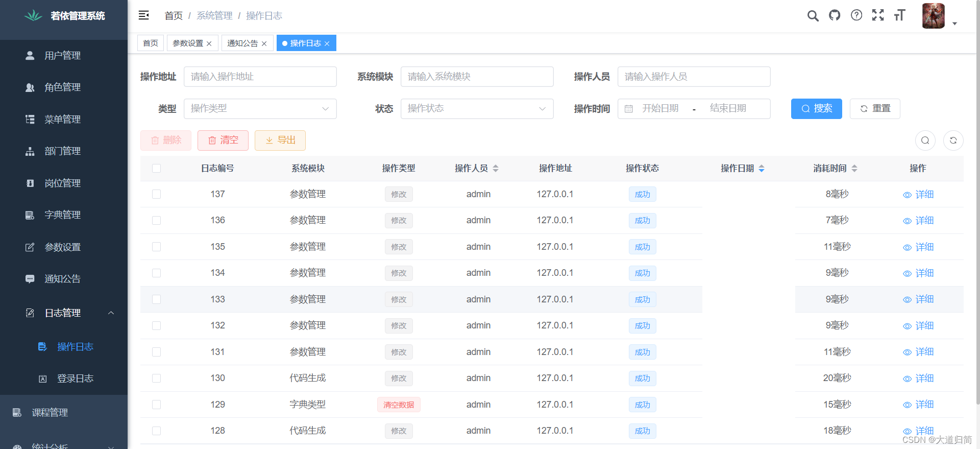Open the 操作类型 dropdown
This screenshot has width=980, height=449.
point(260,109)
